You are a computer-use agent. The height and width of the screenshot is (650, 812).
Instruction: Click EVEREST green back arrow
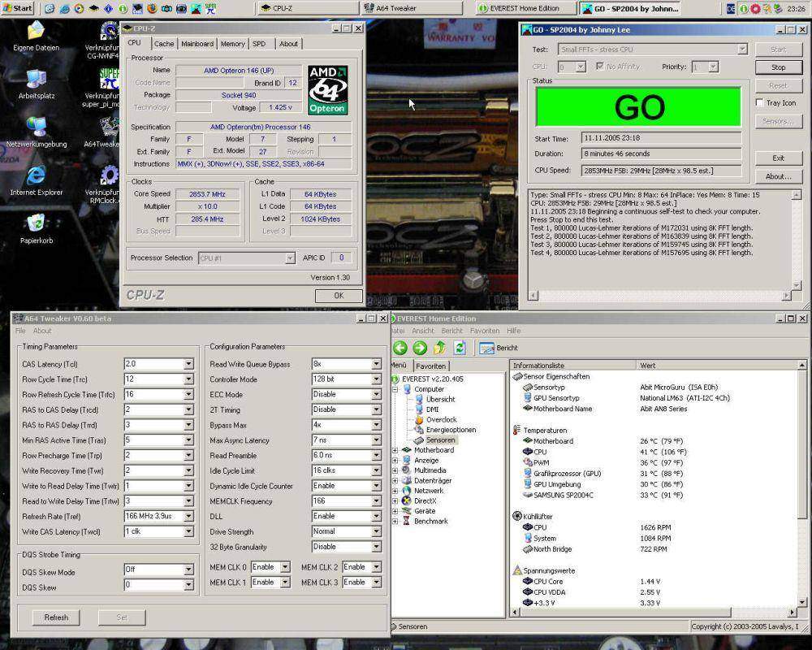coord(400,348)
